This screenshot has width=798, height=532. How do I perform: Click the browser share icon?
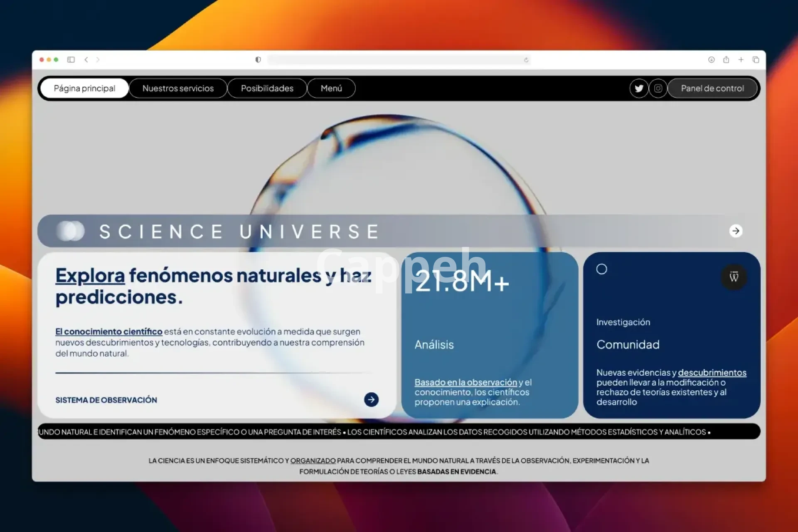726,60
